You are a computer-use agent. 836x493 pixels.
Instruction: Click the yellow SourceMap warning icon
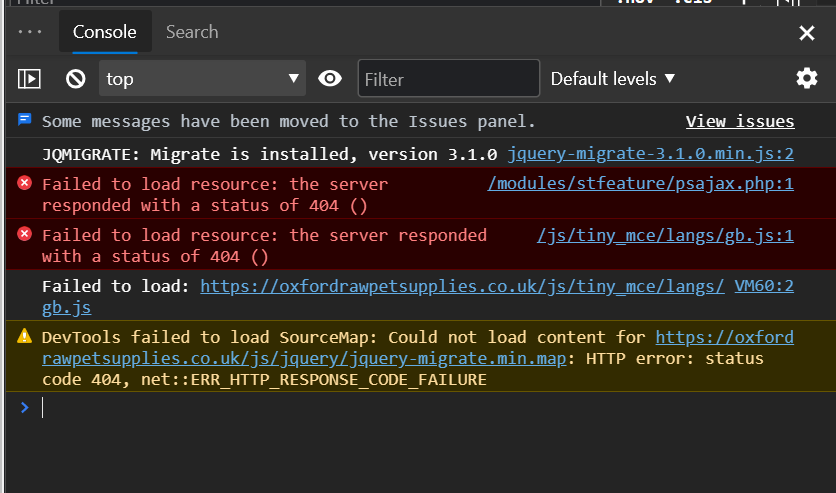pyautogui.click(x=24, y=337)
